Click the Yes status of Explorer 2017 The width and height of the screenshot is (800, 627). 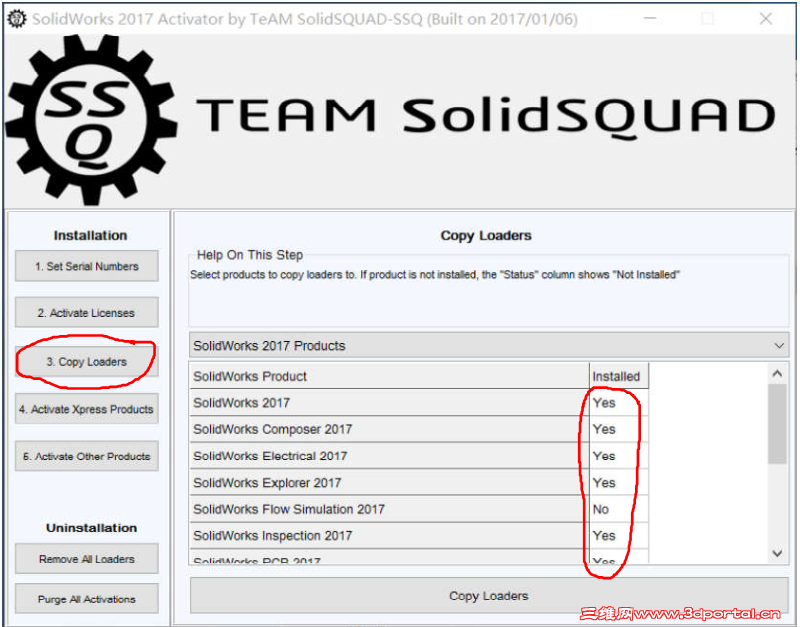tap(604, 483)
